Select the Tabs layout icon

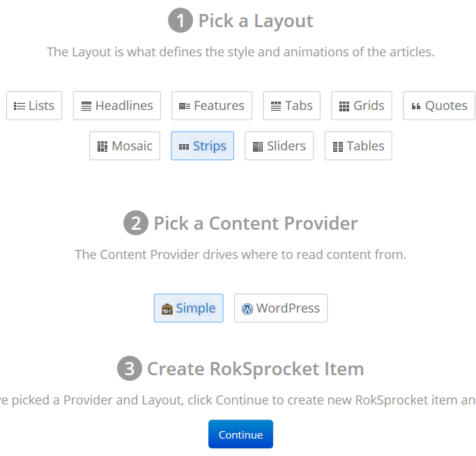click(276, 106)
